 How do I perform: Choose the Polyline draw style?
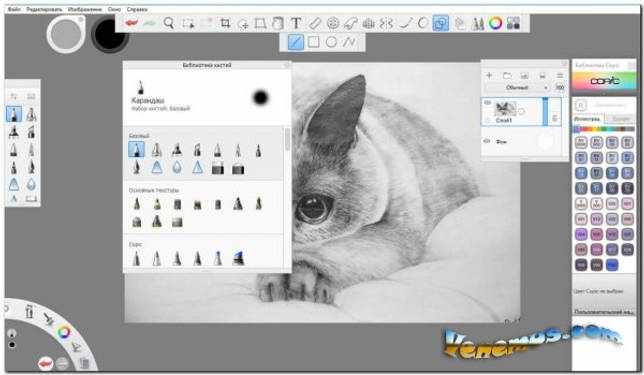point(350,42)
